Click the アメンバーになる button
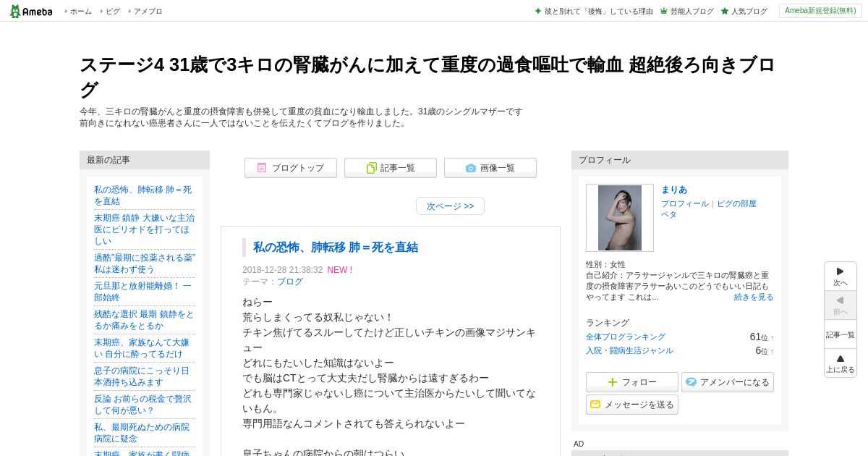This screenshot has height=456, width=868. click(728, 382)
